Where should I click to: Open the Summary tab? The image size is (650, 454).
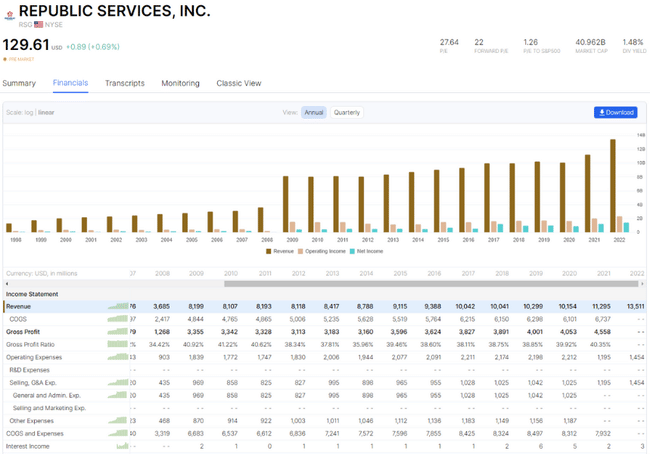pos(19,83)
